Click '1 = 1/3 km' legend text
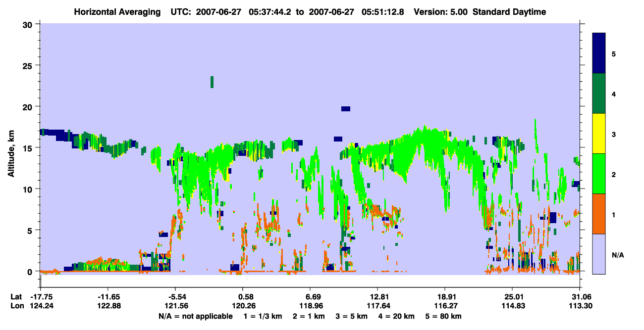The width and height of the screenshot is (644, 330). click(263, 316)
